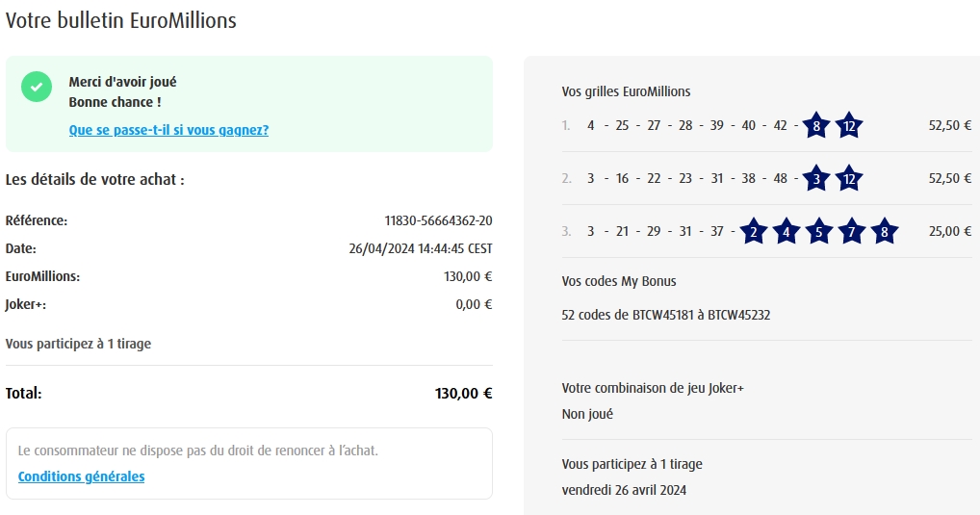Select star number 4 in the third grid
Image resolution: width=980 pixels, height=515 pixels.
pyautogui.click(x=787, y=231)
